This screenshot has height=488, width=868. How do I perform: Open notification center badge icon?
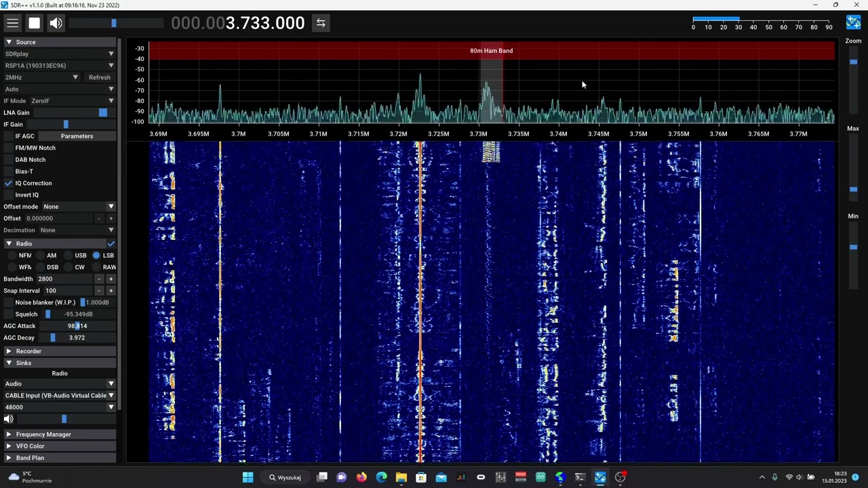pos(855,477)
